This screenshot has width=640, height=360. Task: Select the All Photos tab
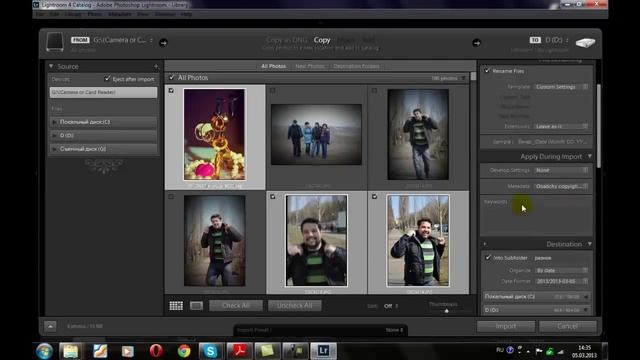tap(273, 66)
